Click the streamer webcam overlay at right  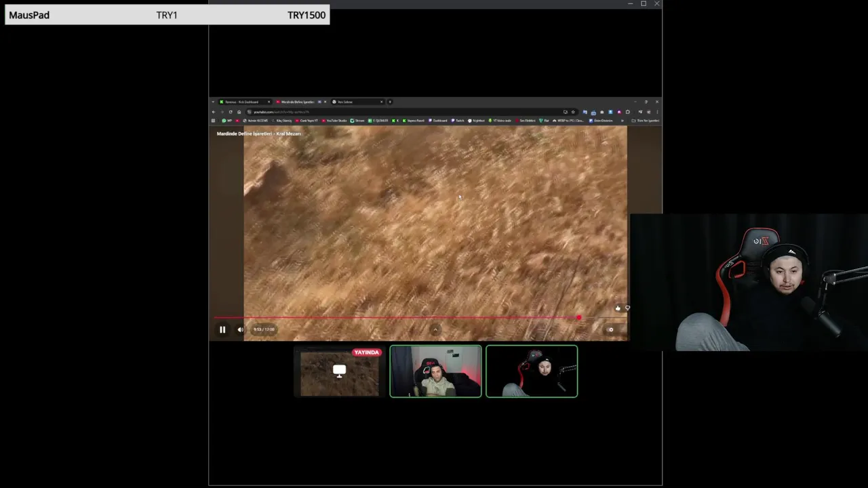[x=749, y=282]
